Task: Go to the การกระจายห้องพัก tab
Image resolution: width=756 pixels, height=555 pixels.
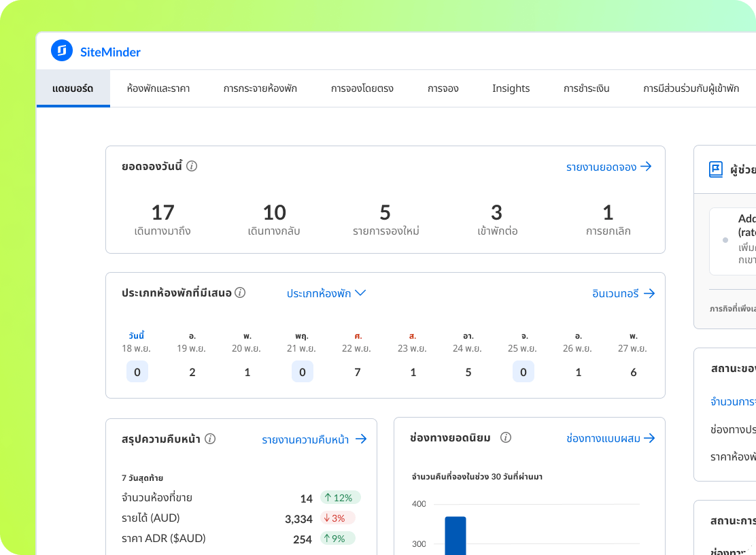Action: (260, 88)
